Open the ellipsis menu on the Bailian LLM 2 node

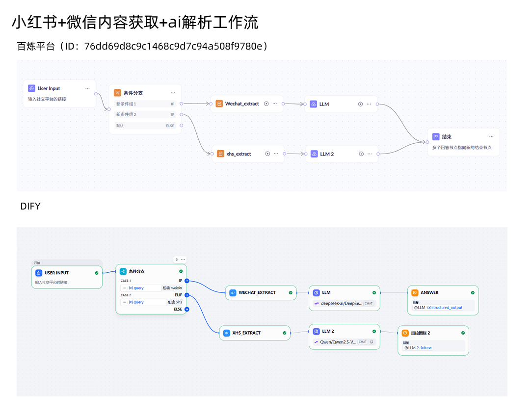pyautogui.click(x=370, y=154)
